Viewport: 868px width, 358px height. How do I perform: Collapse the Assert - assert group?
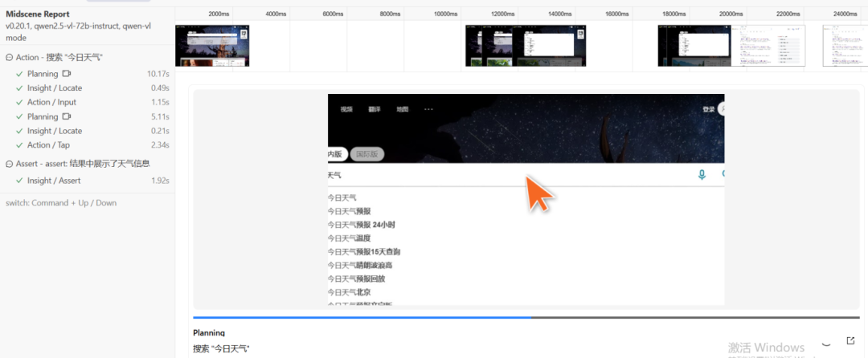[x=9, y=164]
